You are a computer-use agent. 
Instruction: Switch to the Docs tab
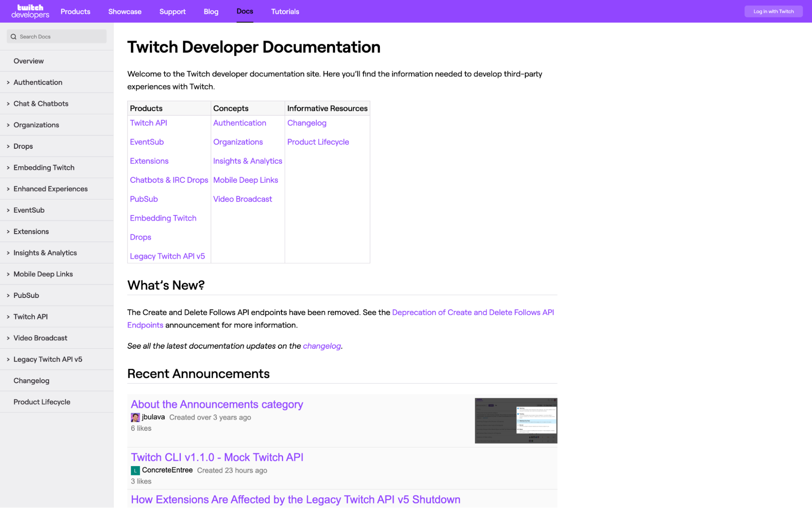coord(245,11)
